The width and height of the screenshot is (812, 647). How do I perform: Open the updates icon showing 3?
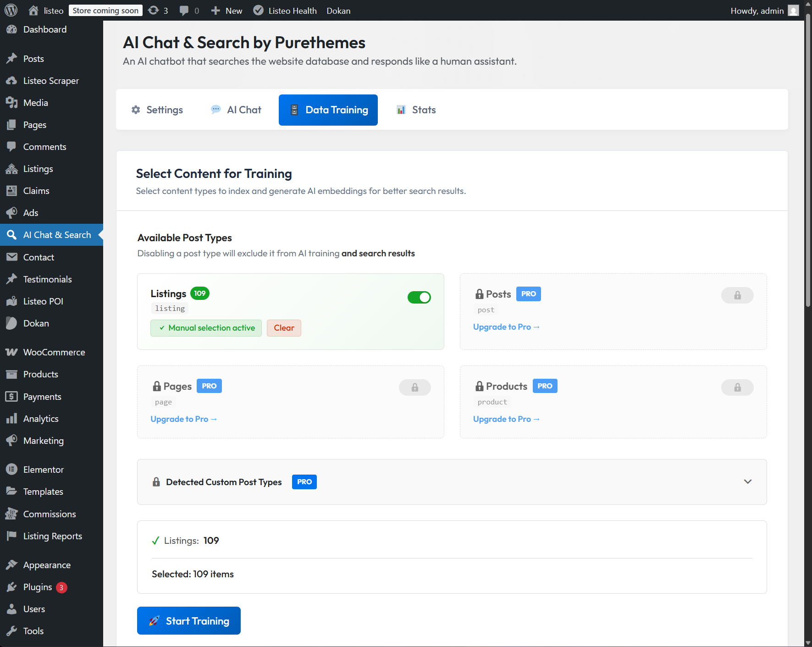(x=158, y=11)
